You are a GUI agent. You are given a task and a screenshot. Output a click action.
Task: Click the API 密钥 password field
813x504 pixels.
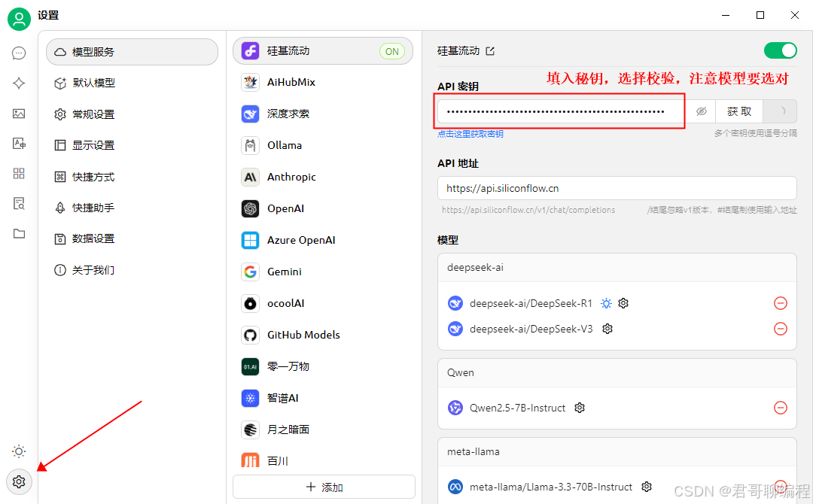(x=562, y=111)
